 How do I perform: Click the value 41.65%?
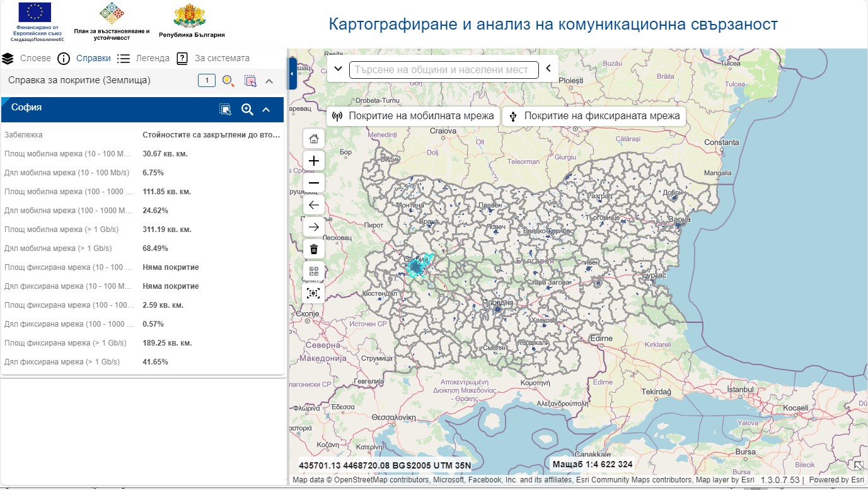coord(156,362)
